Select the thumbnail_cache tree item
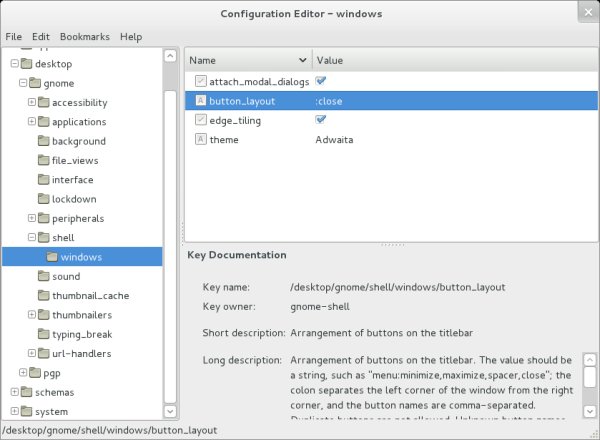600x440 pixels. (x=90, y=296)
